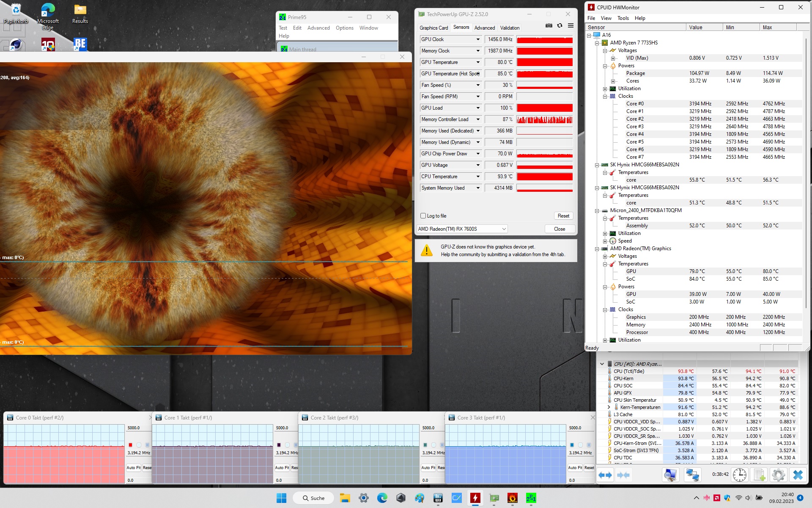
Task: Open the Tools menu in HWMonitor
Action: 623,18
